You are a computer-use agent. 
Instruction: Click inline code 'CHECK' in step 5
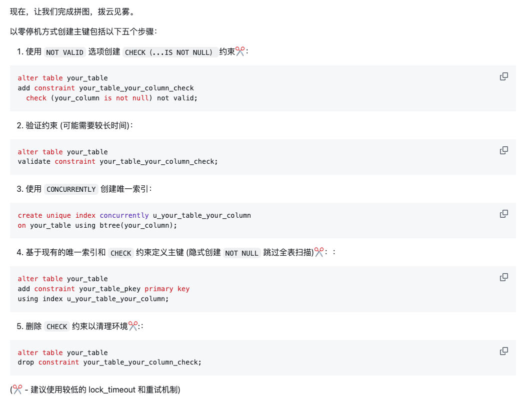(x=56, y=327)
